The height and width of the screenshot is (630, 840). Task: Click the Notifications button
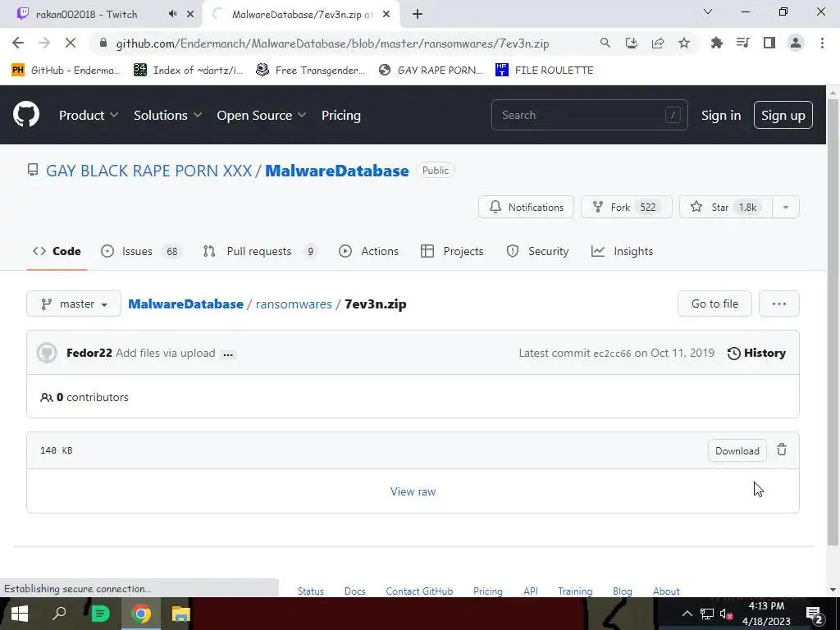pos(526,208)
